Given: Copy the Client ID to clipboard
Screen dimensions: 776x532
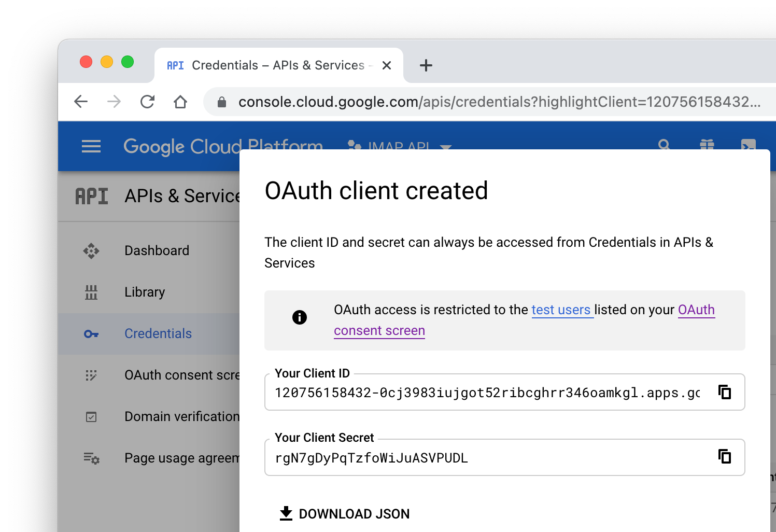Looking at the screenshot, I should (x=725, y=392).
